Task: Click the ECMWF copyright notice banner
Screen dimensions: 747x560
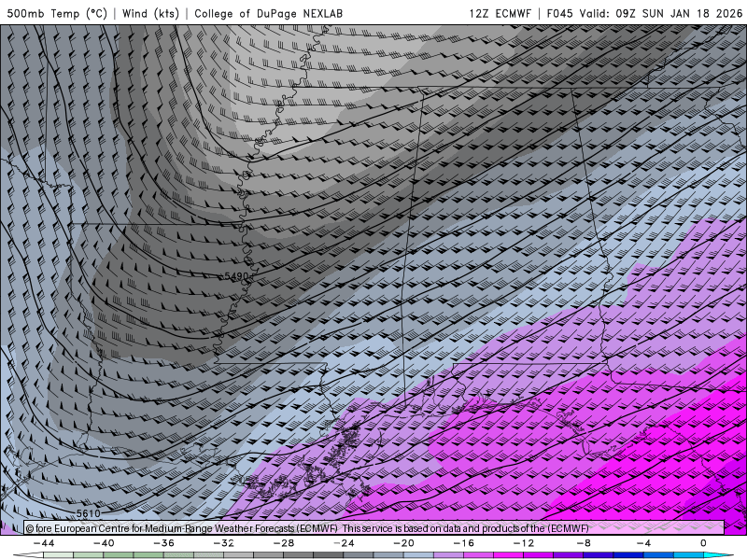Action: (374, 528)
